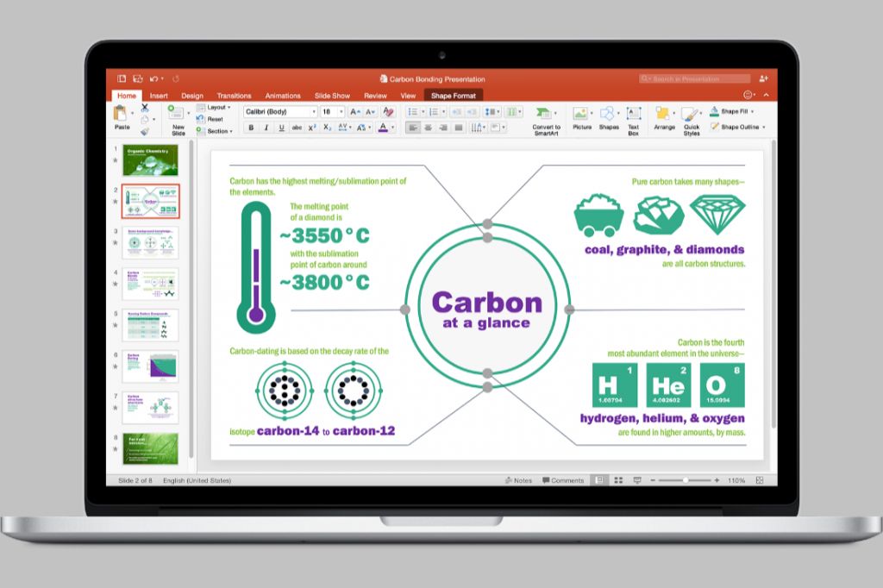Increase the font size

point(354,111)
